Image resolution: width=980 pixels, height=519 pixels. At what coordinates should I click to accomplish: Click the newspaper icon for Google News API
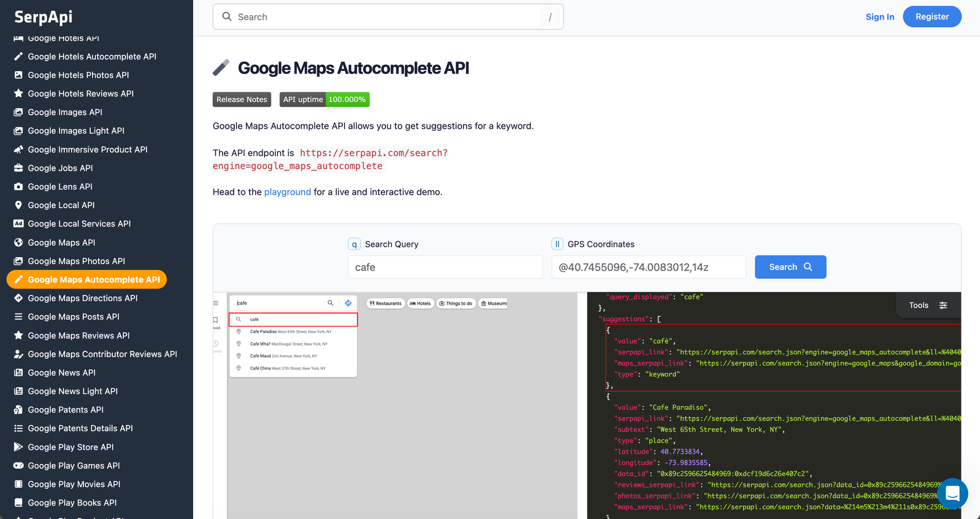19,372
